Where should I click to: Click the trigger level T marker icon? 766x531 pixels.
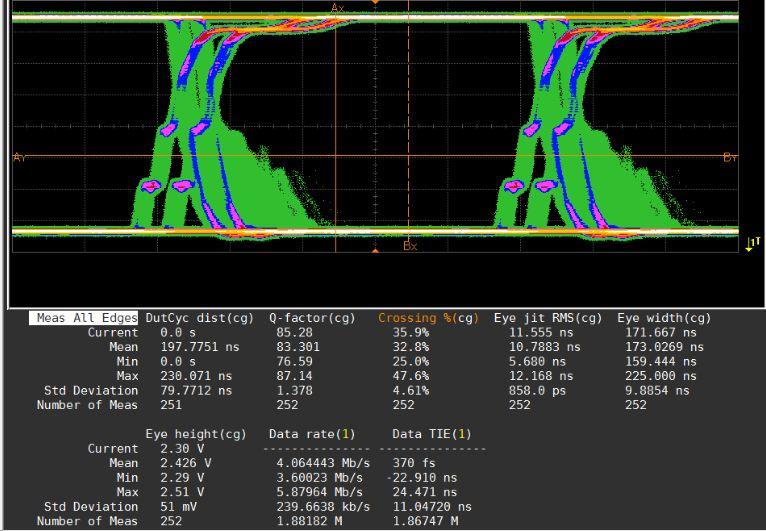(752, 244)
